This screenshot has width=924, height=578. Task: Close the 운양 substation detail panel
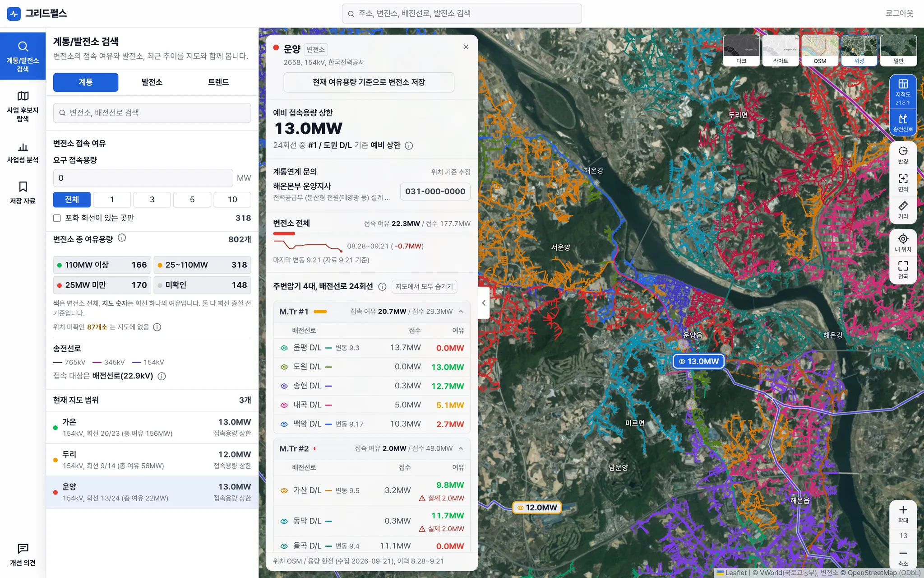(466, 47)
